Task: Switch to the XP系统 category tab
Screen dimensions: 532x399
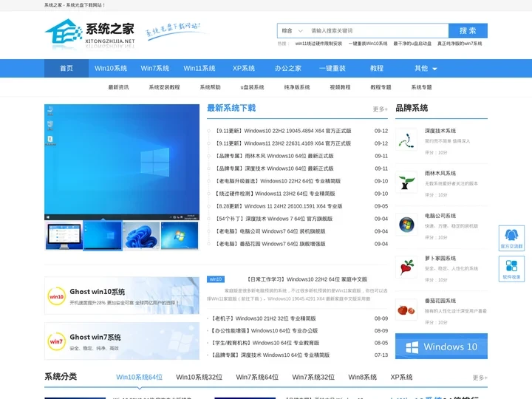Action: [x=401, y=377]
